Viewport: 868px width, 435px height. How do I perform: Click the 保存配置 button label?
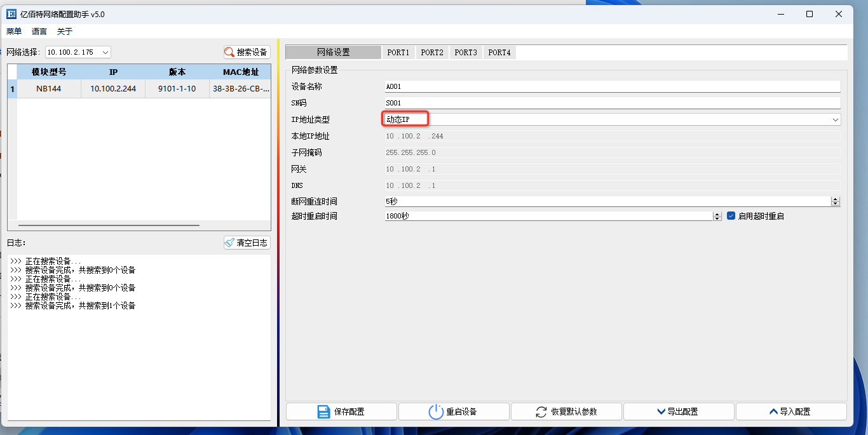349,412
